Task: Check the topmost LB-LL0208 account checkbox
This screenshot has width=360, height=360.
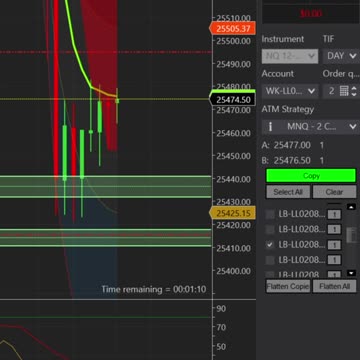Action: coord(270,214)
